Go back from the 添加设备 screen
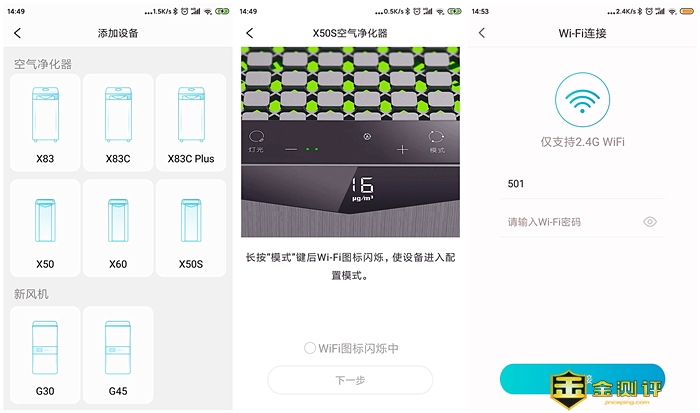700x413 pixels. pos(17,33)
